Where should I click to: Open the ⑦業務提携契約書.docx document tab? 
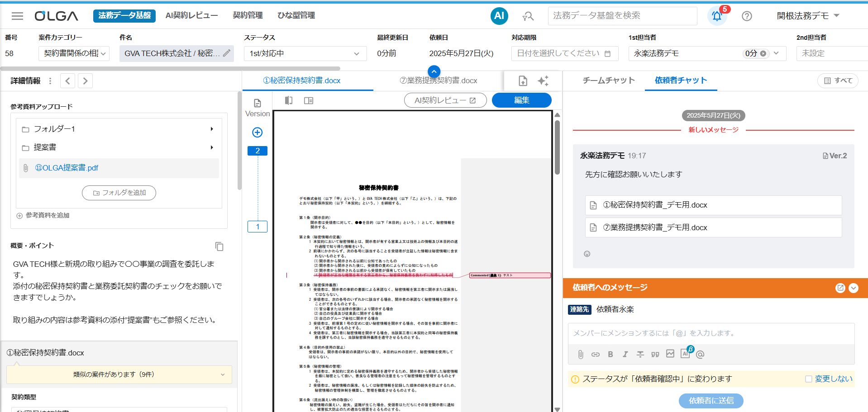coord(438,81)
